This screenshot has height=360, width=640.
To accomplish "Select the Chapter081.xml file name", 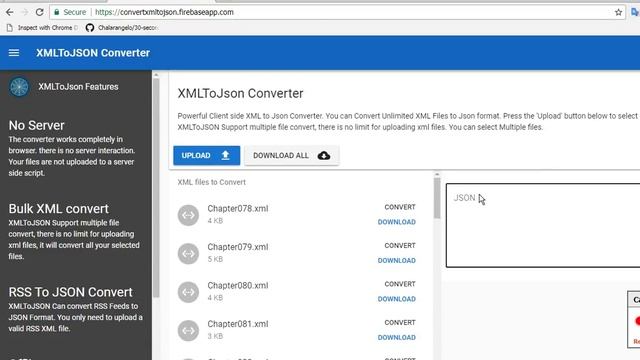I will (238, 324).
